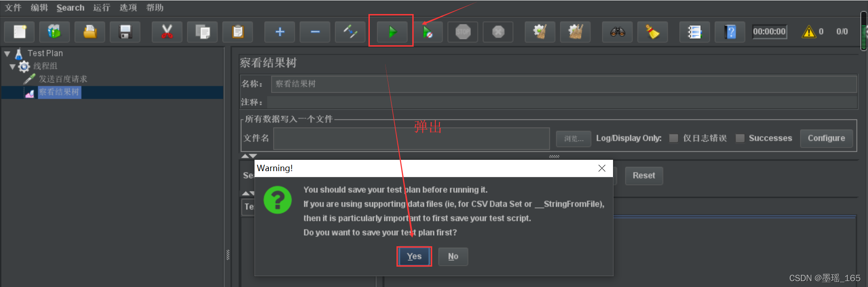Select 发送百度请求 in the tree
This screenshot has width=868, height=287.
(x=63, y=79)
